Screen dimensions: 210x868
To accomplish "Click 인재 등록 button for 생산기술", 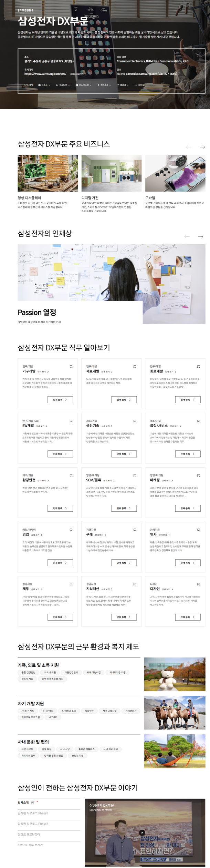I will point(124,454).
